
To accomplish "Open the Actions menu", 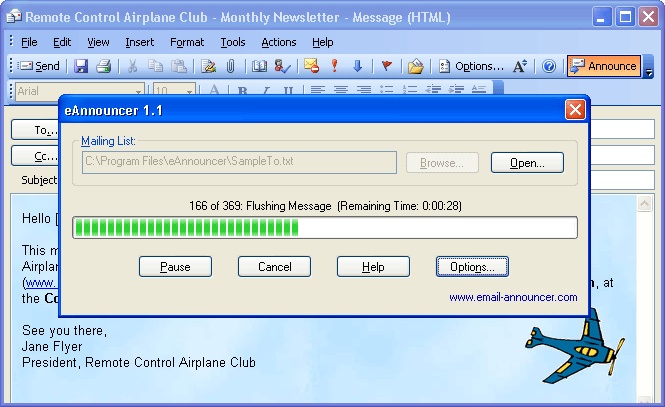I will click(279, 42).
